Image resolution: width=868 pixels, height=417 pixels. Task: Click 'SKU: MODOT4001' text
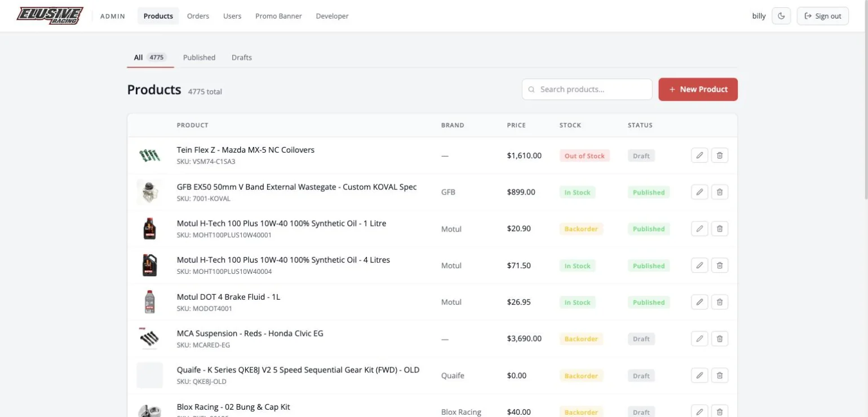tap(205, 308)
